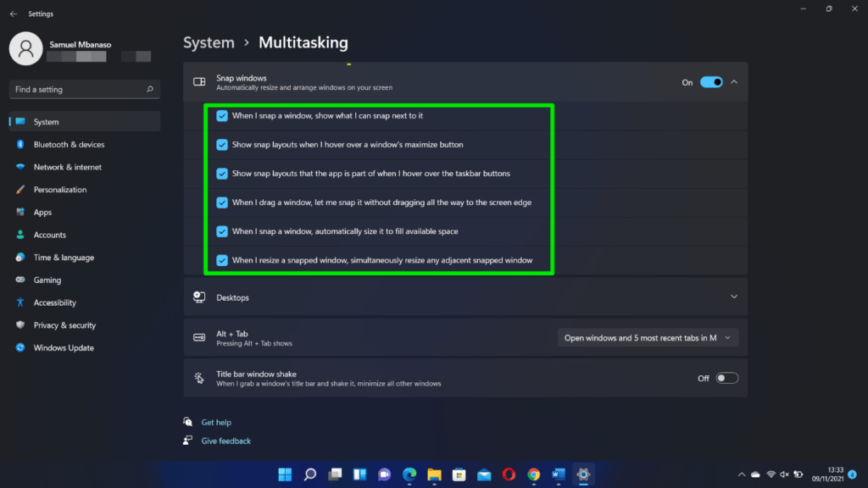Open the notification center showing 4 notifications

852,474
